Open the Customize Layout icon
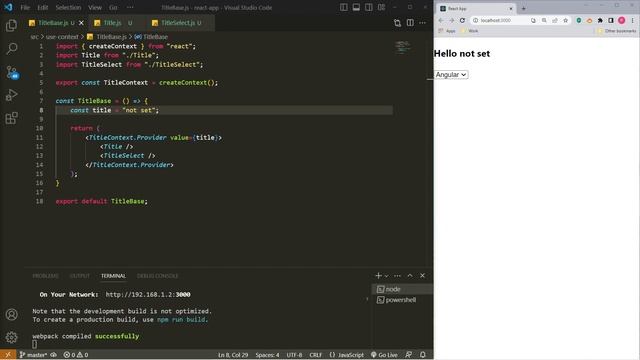 tap(381, 7)
